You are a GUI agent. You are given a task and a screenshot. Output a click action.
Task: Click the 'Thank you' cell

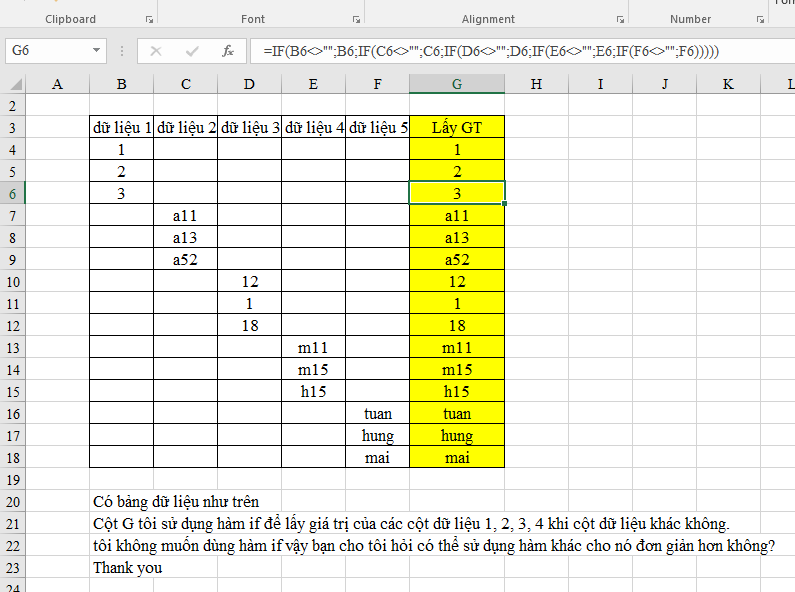point(128,568)
